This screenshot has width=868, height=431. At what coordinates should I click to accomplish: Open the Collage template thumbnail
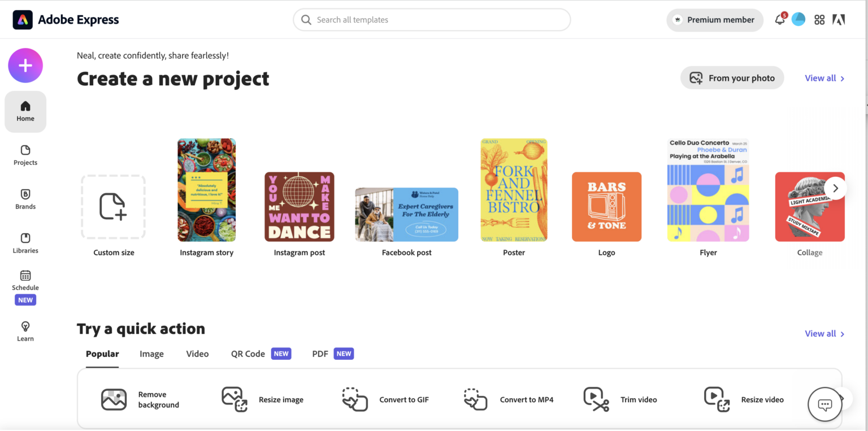[810, 207]
